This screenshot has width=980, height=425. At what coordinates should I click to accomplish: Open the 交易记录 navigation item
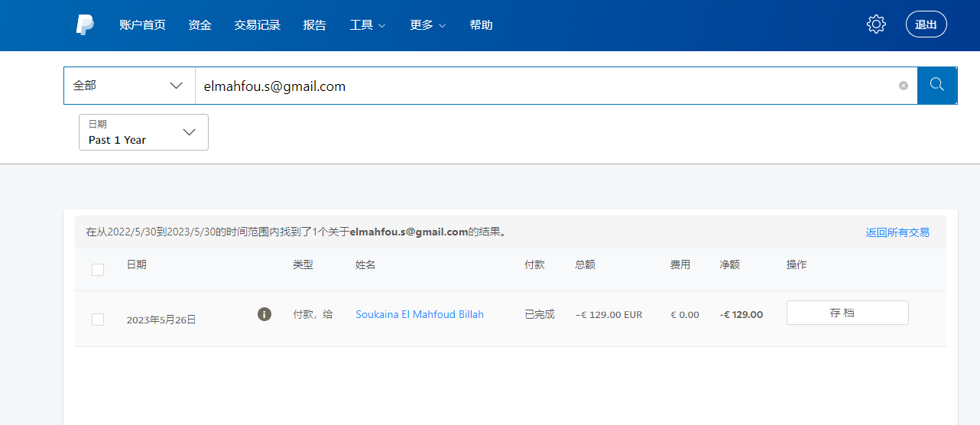[x=258, y=25]
